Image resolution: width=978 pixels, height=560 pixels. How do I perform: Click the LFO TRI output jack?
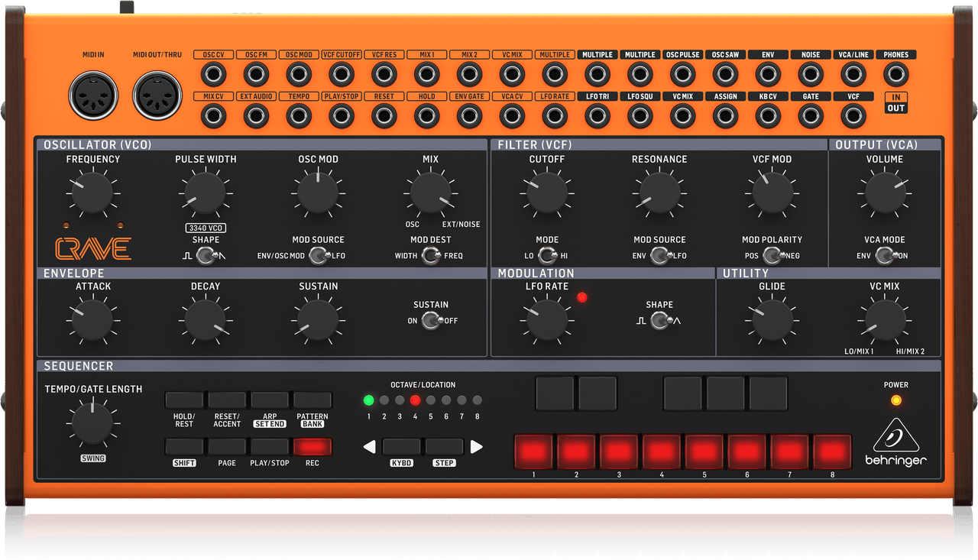(x=597, y=116)
